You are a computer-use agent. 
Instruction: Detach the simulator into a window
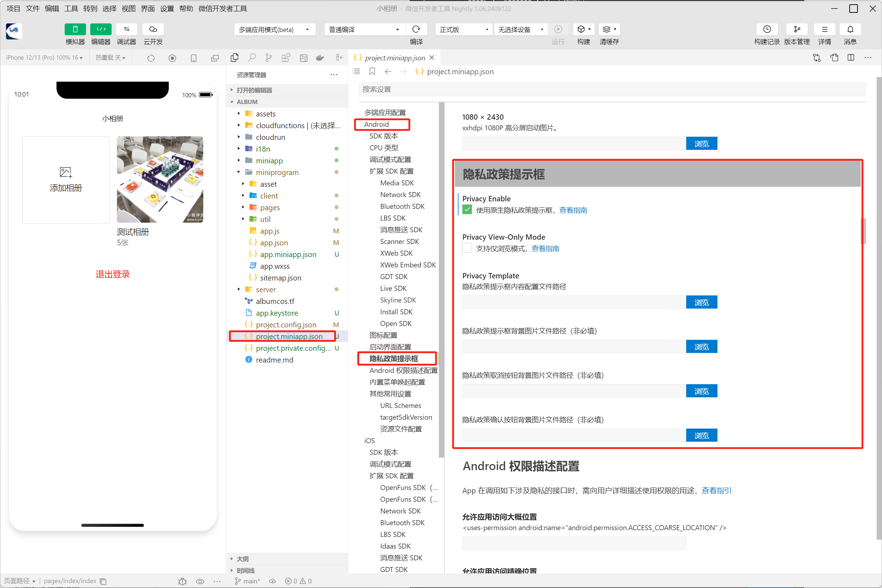(x=215, y=58)
